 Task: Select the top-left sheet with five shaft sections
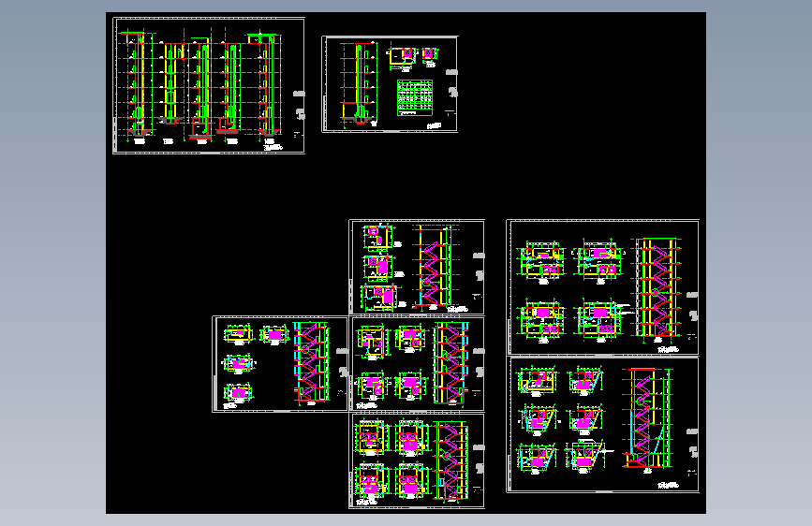(x=209, y=85)
